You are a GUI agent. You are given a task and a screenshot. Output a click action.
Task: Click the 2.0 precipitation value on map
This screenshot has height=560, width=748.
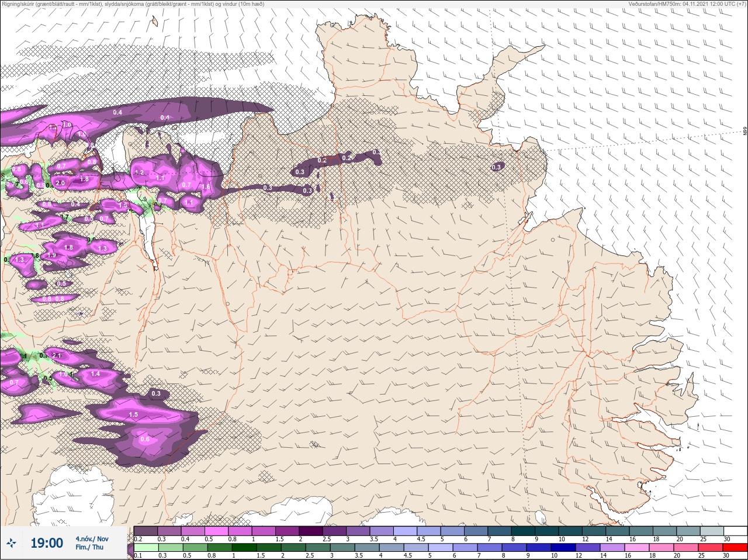point(60,183)
